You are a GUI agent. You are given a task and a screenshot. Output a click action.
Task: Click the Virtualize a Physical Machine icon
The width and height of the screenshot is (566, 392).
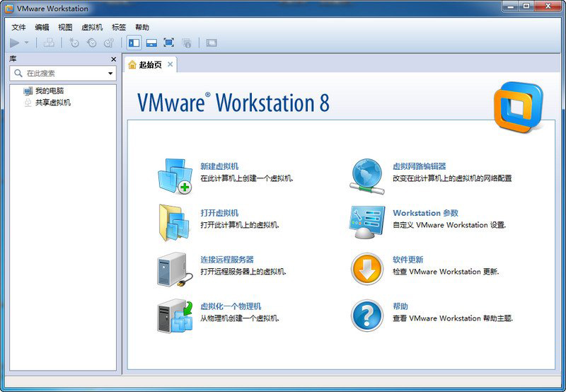(175, 316)
